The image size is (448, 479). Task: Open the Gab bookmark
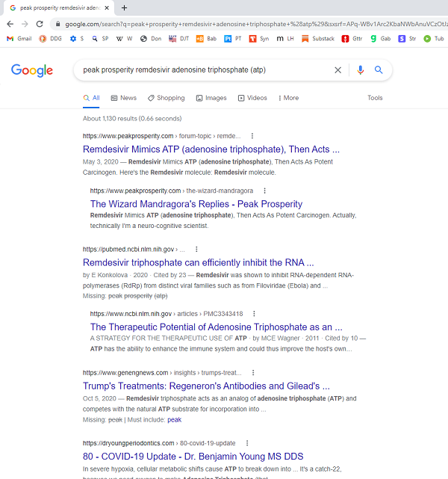(x=380, y=39)
